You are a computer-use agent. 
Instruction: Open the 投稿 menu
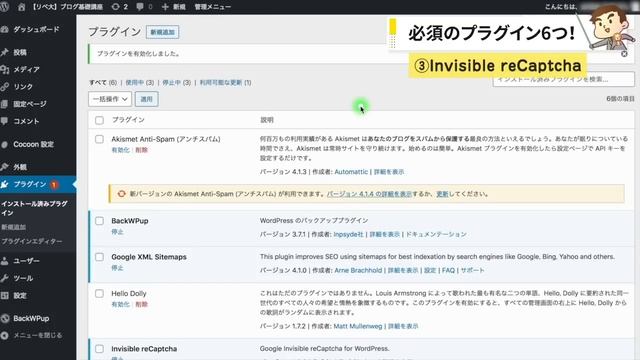[20, 52]
